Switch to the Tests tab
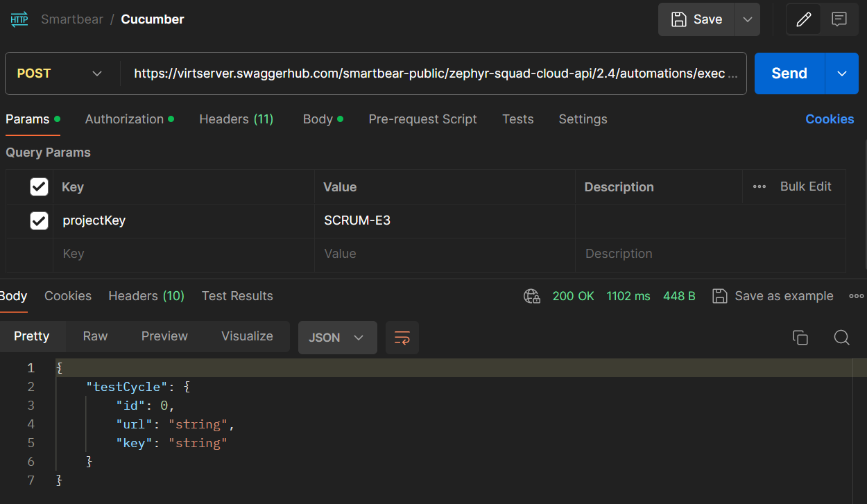The height and width of the screenshot is (504, 867). pos(517,119)
